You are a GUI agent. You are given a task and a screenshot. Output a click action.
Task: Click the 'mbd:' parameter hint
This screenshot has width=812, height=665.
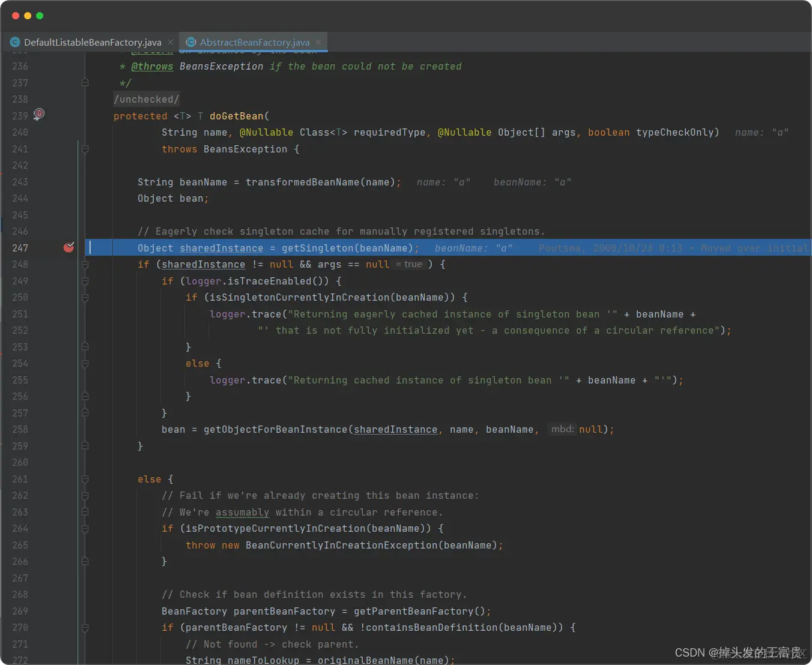[x=563, y=429]
